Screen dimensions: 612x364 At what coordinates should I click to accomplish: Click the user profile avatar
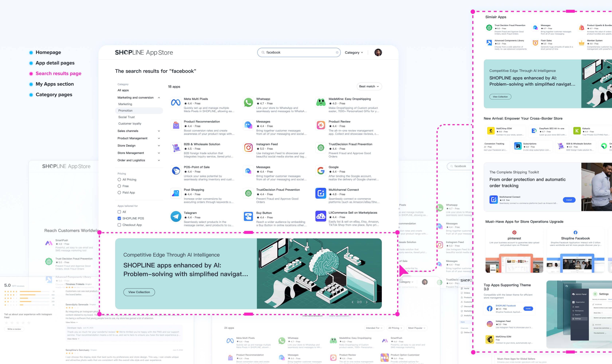click(378, 52)
